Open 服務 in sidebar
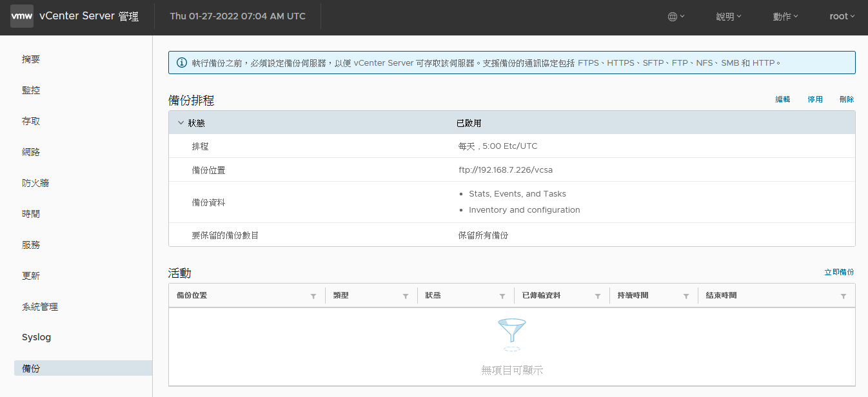Viewport: 868px width, 397px height. (31, 245)
